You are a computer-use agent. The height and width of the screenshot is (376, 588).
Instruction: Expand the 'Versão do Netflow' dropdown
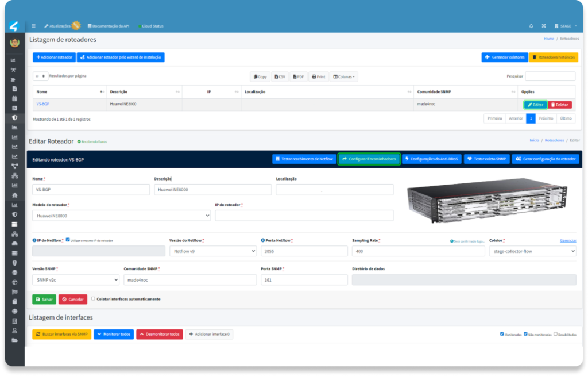pos(212,251)
